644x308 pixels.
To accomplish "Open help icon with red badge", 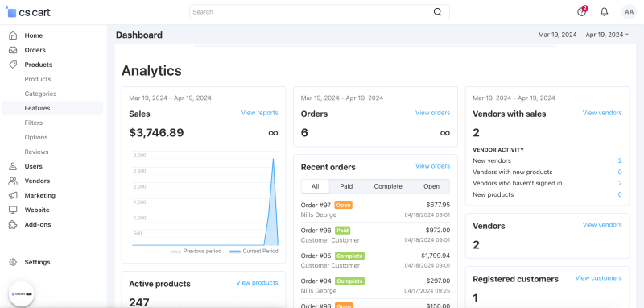I will point(581,11).
